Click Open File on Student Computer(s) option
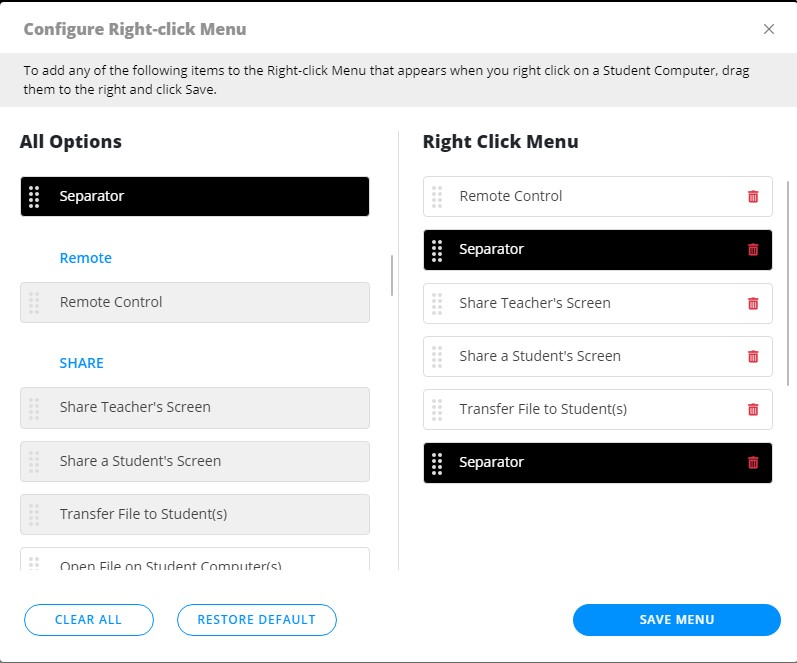 click(x=195, y=562)
